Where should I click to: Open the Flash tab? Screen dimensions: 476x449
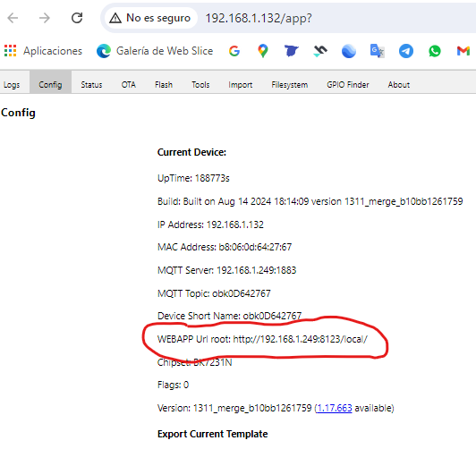(x=164, y=85)
